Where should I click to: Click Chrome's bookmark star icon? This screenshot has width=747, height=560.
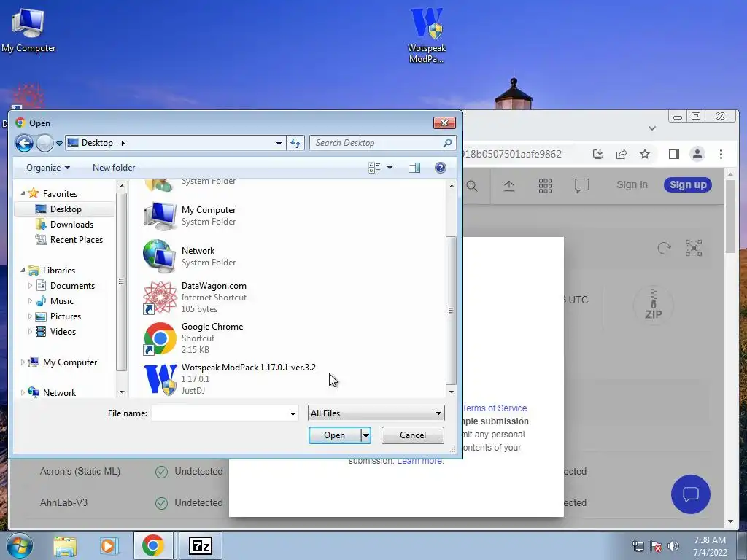click(645, 154)
